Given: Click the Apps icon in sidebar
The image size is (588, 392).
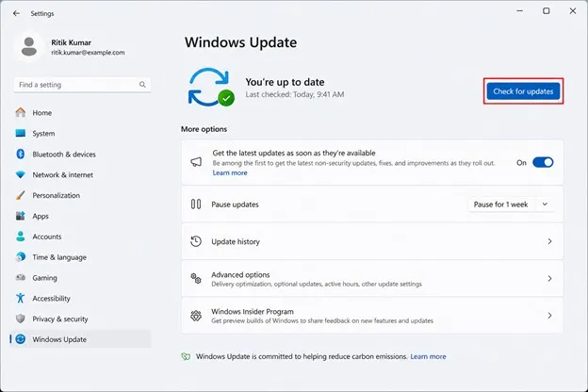Looking at the screenshot, I should [x=21, y=216].
